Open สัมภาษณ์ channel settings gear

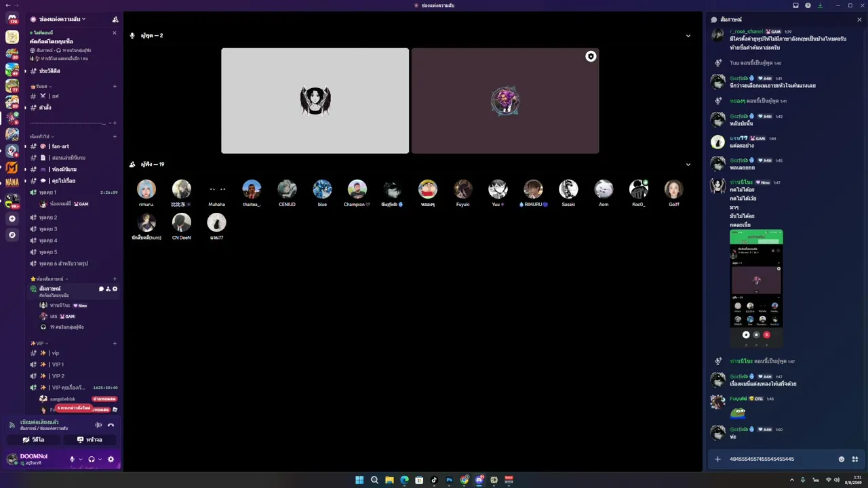pyautogui.click(x=115, y=289)
